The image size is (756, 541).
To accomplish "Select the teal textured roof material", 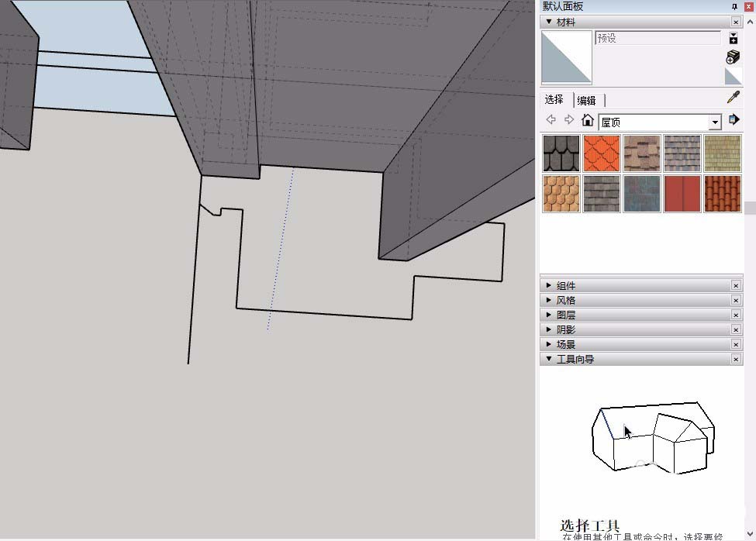I will point(642,194).
